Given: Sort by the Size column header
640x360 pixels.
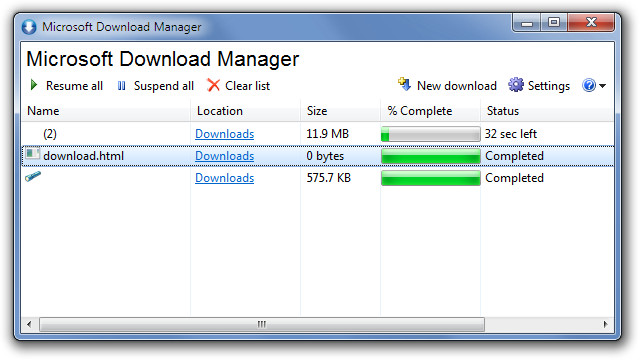Looking at the screenshot, I should point(340,111).
